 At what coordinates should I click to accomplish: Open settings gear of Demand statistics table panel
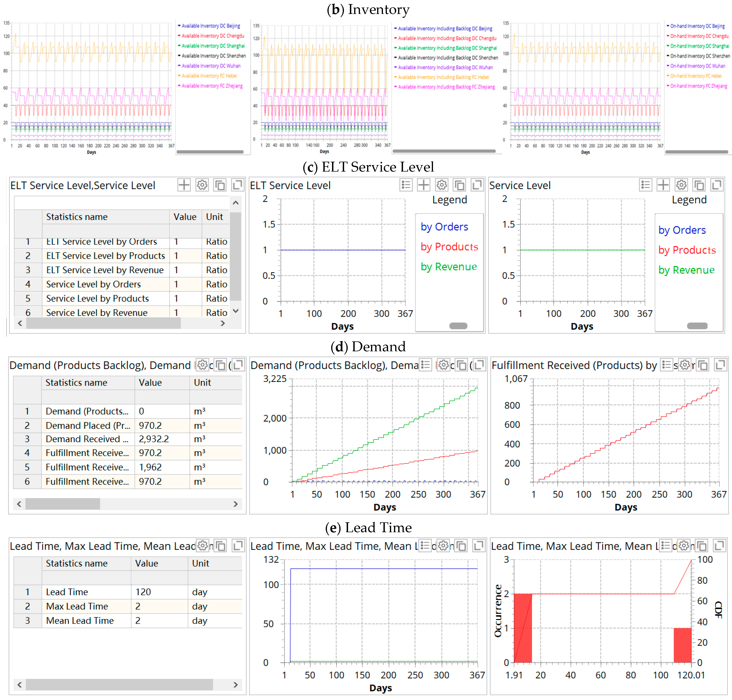pos(202,365)
